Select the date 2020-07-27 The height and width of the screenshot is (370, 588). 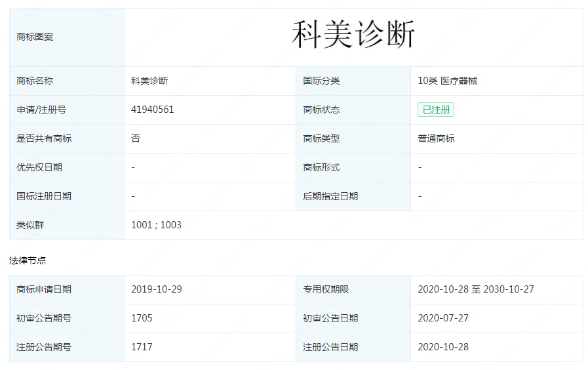pyautogui.click(x=443, y=318)
